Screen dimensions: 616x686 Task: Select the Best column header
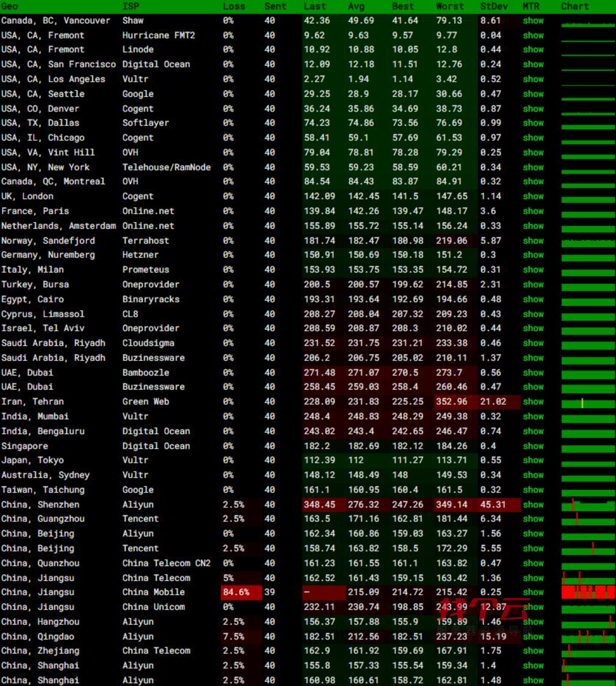(x=403, y=6)
